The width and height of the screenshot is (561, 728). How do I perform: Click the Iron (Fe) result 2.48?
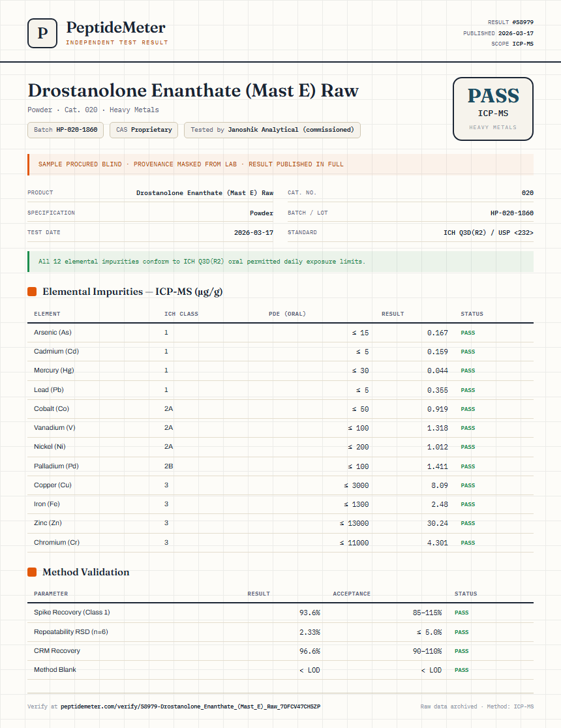440,504
